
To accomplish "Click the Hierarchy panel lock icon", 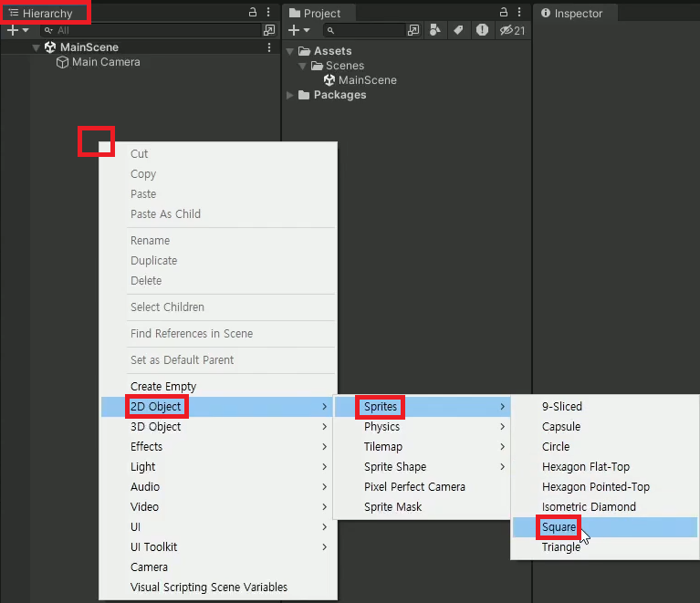I will pyautogui.click(x=253, y=12).
